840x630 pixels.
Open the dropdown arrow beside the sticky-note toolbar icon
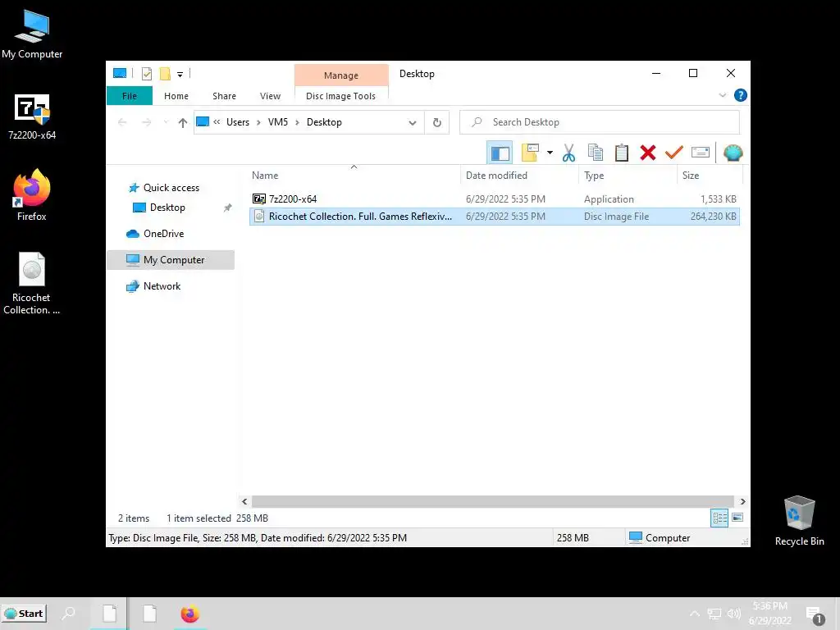tap(550, 153)
